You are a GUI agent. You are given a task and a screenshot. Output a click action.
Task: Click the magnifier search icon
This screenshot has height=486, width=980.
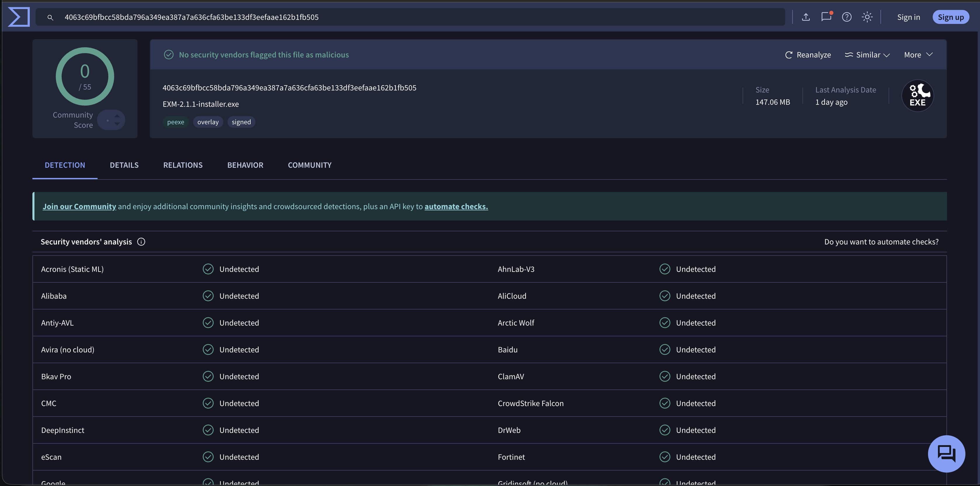pyautogui.click(x=50, y=18)
